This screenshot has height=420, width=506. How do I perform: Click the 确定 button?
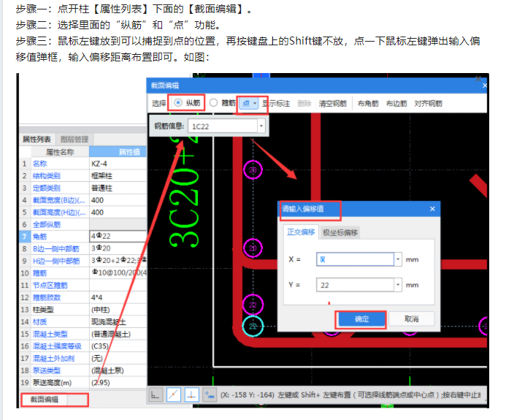point(361,319)
